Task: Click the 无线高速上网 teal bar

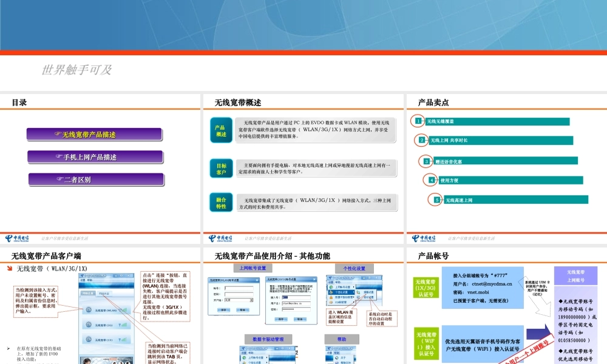Action: [515, 200]
